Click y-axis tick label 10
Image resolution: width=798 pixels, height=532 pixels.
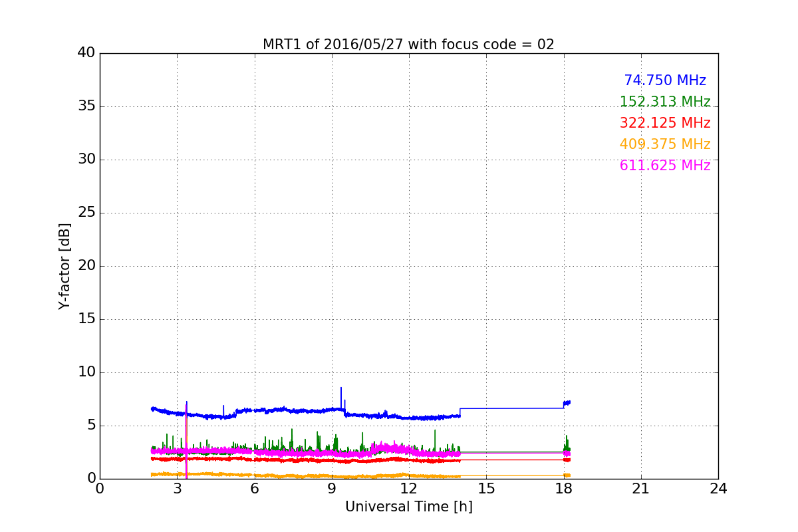(86, 372)
